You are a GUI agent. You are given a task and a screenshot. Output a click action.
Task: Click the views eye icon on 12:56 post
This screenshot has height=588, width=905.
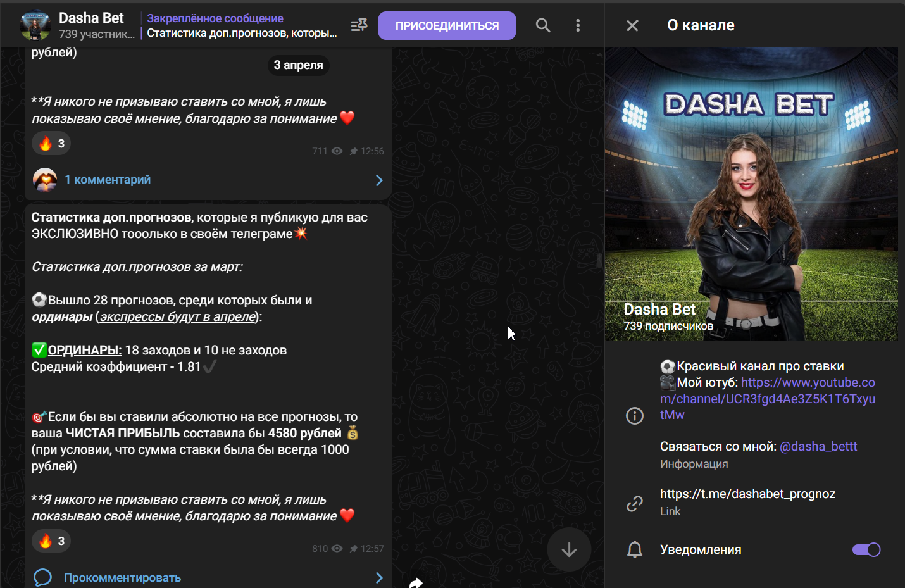(337, 151)
